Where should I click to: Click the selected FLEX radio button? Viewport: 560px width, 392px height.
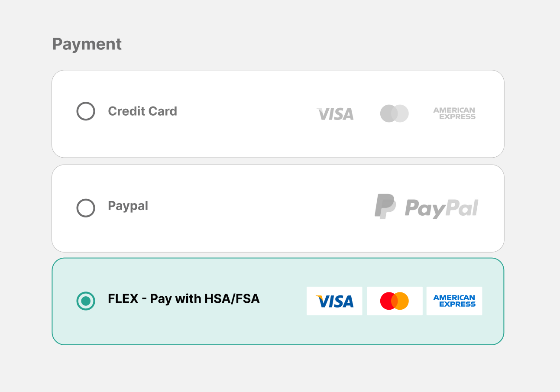[x=86, y=301]
